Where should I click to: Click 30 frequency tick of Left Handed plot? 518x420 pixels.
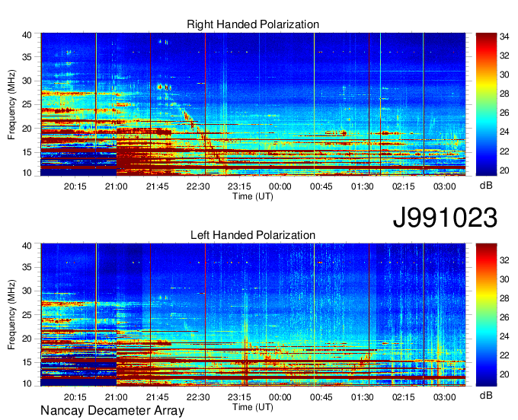click(27, 291)
